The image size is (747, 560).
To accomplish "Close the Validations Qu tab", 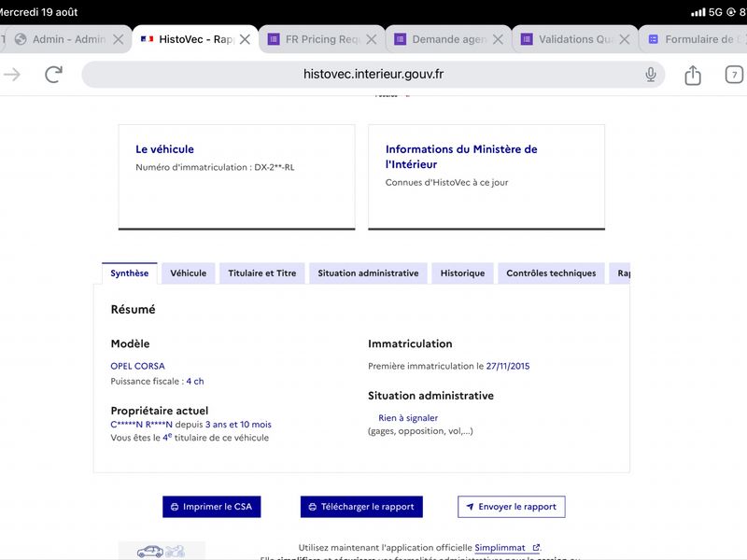I will coord(624,39).
